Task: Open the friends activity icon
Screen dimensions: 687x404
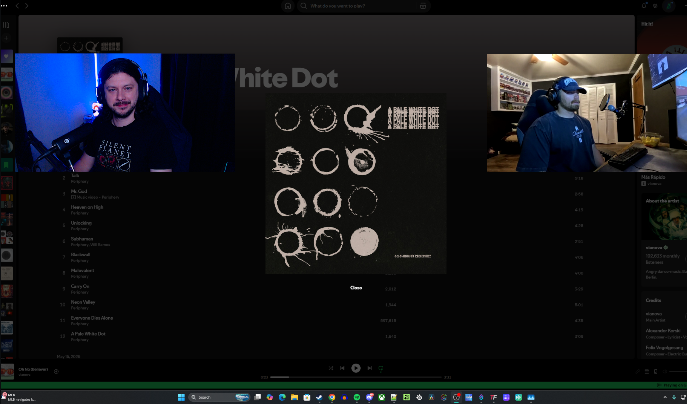Action: pos(655,6)
